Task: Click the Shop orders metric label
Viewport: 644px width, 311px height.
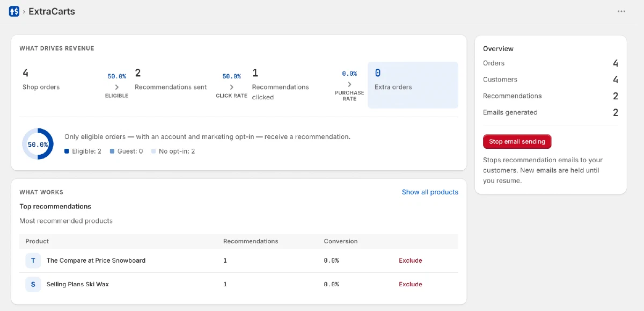Action: 41,87
